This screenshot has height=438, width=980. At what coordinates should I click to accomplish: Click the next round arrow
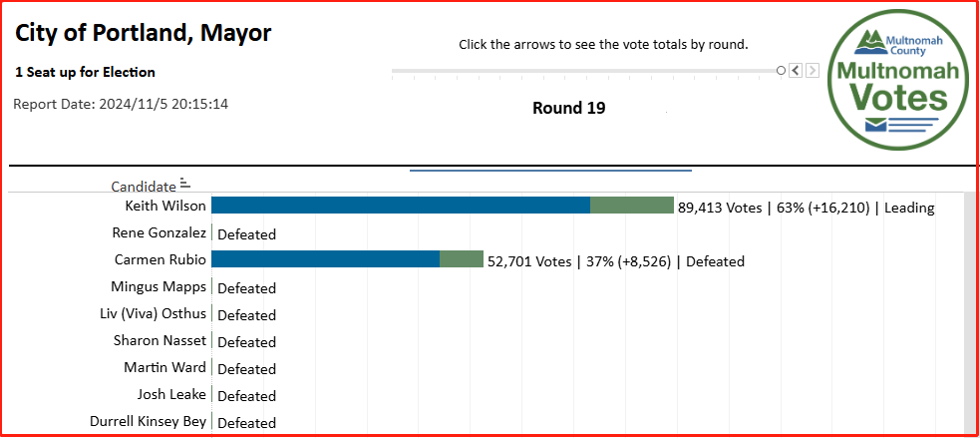813,70
